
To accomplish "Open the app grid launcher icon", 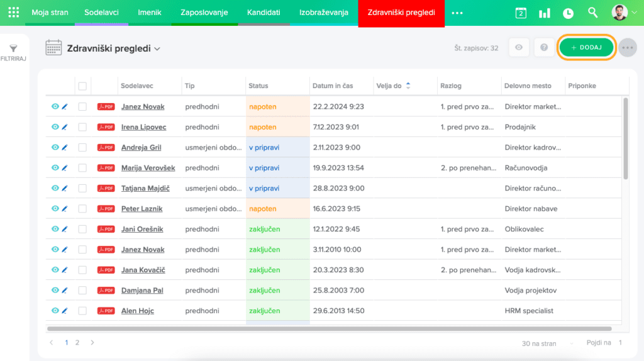I will (13, 13).
